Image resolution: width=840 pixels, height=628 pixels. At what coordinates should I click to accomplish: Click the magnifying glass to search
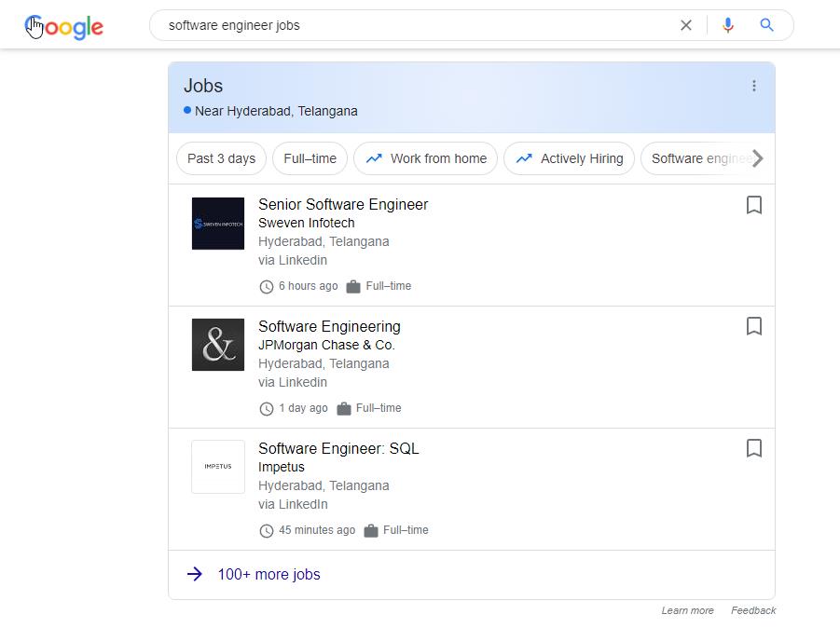pyautogui.click(x=766, y=25)
